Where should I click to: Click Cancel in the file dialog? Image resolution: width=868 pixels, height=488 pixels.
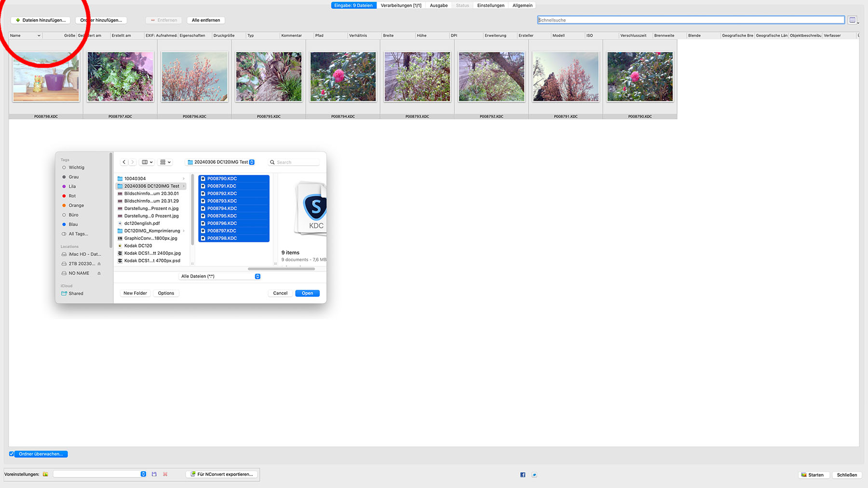280,293
